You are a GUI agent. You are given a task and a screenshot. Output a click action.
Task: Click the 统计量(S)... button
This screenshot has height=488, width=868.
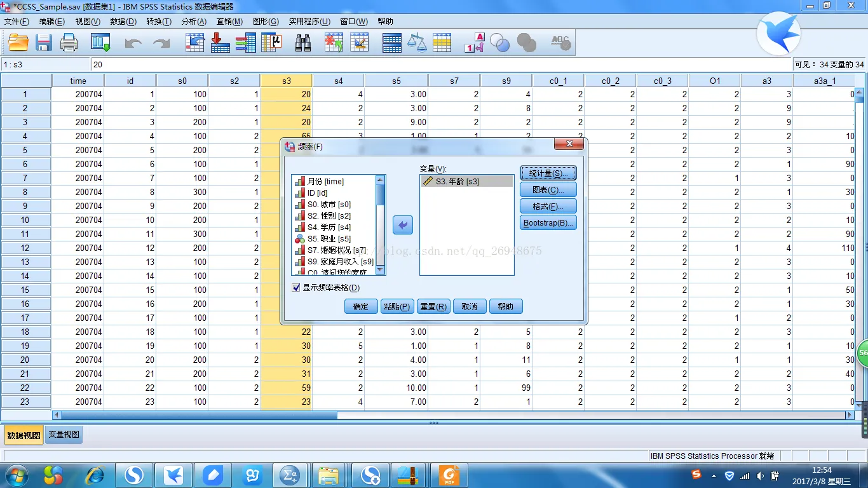click(x=548, y=173)
